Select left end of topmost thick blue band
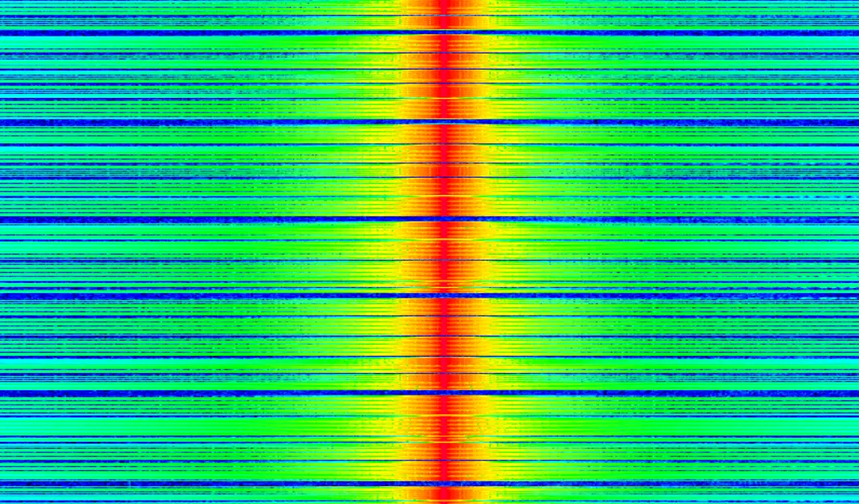The image size is (859, 504). click(x=4, y=32)
